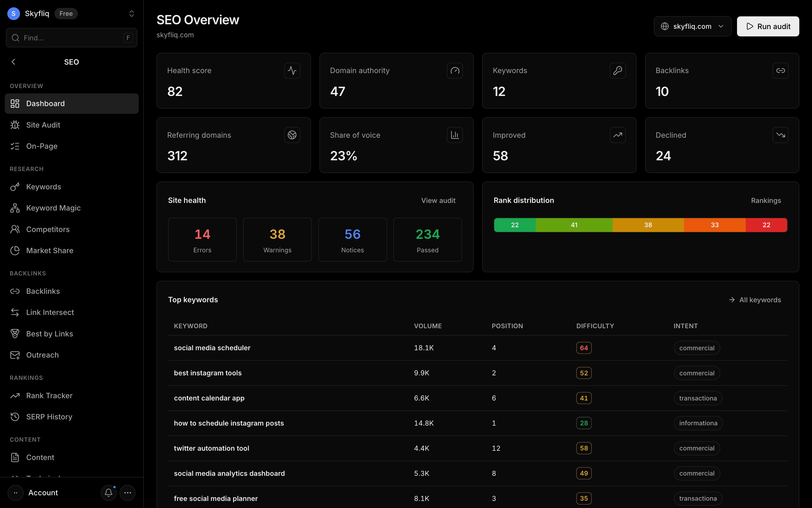Viewport: 812px width, 508px height.
Task: Click the SERP History clock icon
Action: click(x=15, y=417)
